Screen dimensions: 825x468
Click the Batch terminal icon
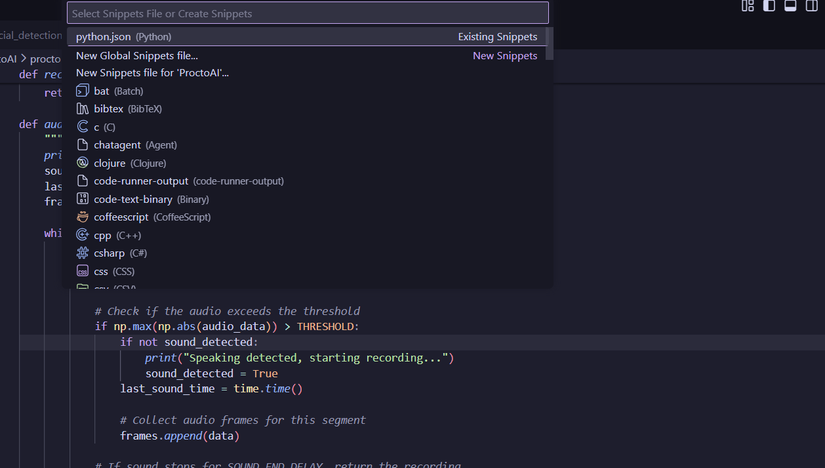(82, 91)
